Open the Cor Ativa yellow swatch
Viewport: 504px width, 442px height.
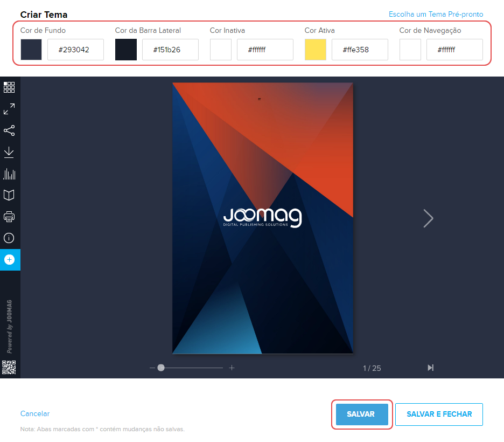316,50
